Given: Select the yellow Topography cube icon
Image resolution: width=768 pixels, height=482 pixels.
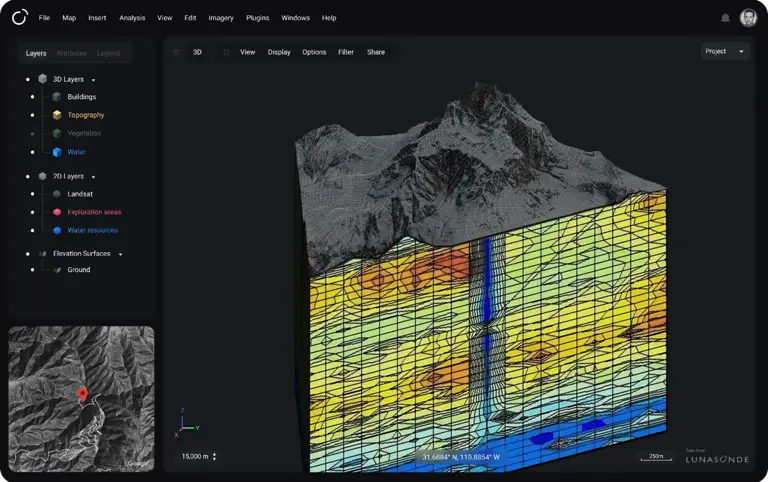Looking at the screenshot, I should coord(57,115).
